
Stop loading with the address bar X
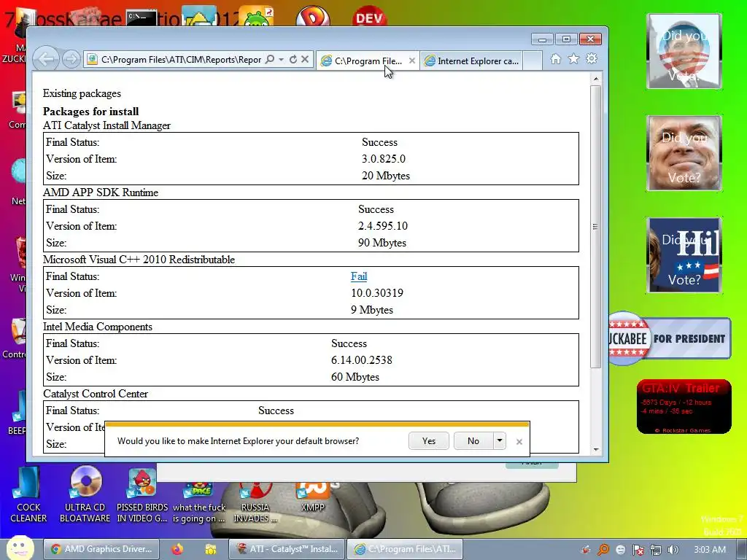305,60
